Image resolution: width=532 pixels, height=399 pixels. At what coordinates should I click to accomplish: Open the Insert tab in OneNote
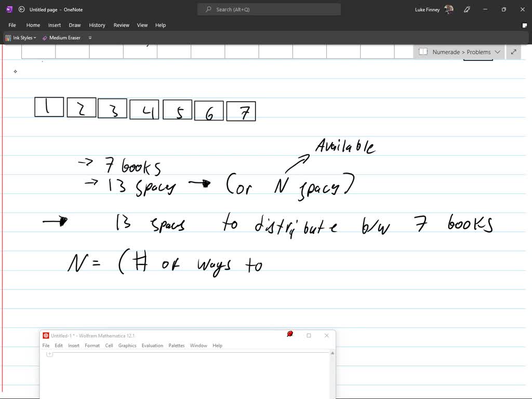tap(54, 25)
